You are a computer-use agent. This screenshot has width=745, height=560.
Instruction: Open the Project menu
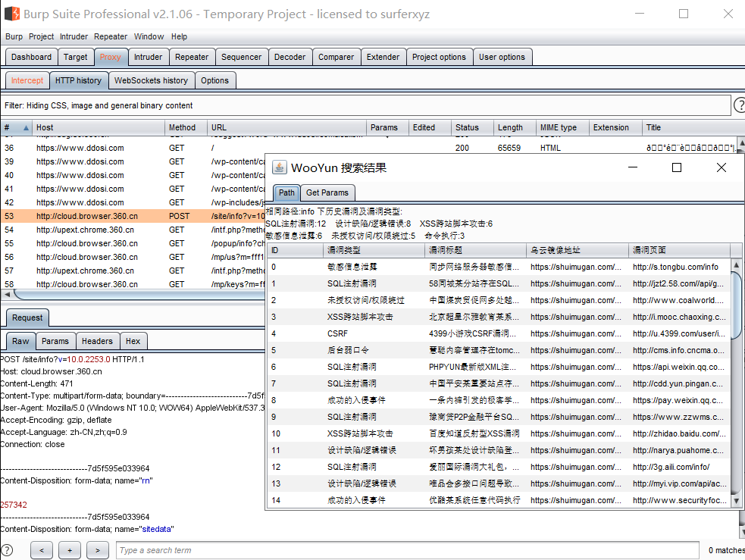pyautogui.click(x=42, y=36)
